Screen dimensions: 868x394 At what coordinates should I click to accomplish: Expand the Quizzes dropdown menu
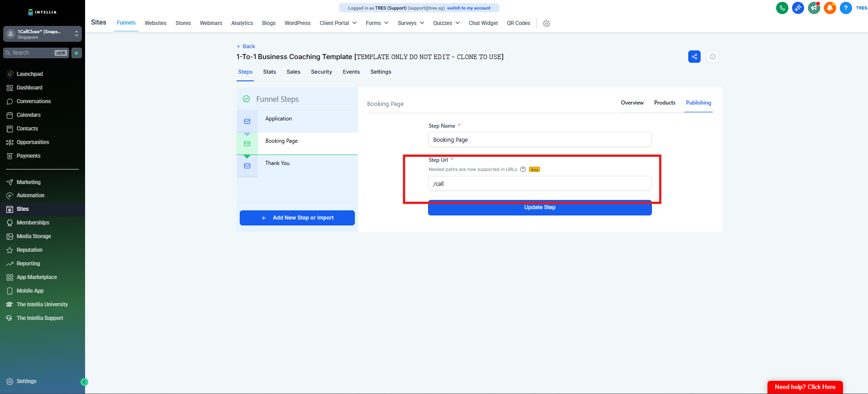tap(446, 23)
